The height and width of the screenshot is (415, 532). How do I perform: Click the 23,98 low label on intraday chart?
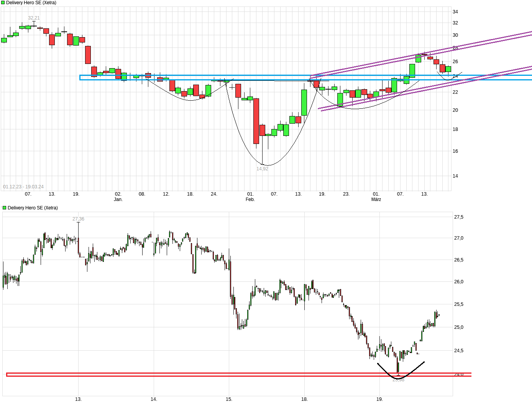pos(399,380)
